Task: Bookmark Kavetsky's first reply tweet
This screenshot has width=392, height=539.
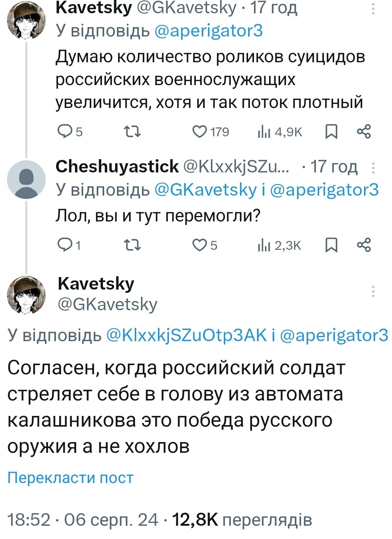Action: (331, 132)
